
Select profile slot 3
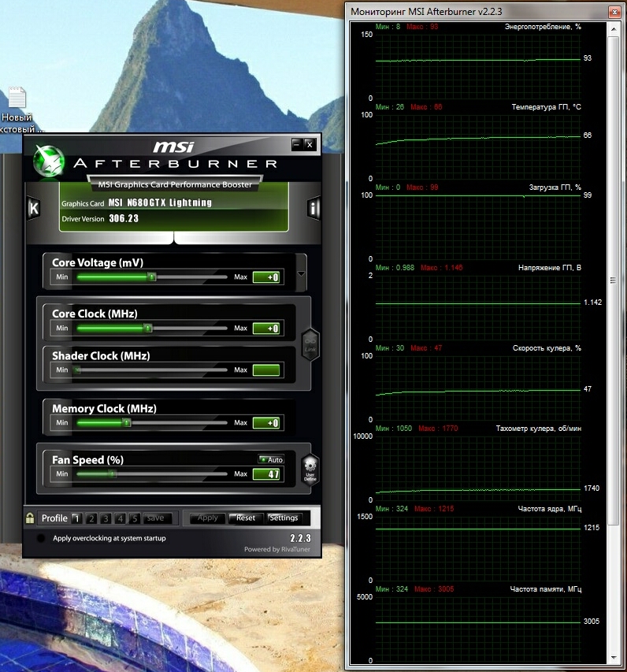point(106,518)
